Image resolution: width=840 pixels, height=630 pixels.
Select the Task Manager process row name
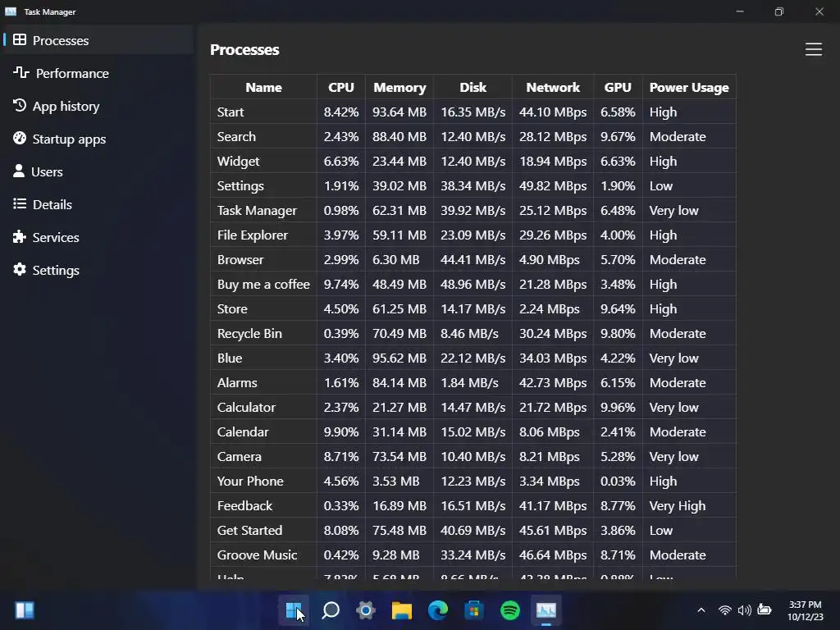click(257, 211)
